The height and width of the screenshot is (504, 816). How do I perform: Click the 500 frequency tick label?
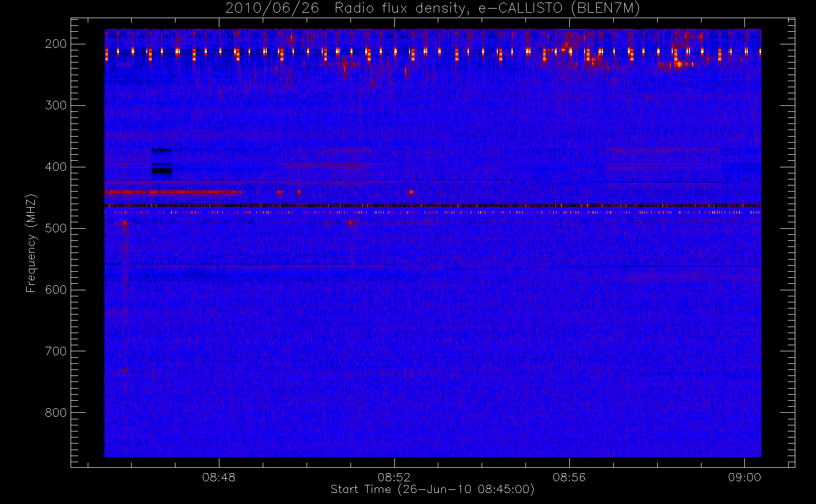pos(56,228)
